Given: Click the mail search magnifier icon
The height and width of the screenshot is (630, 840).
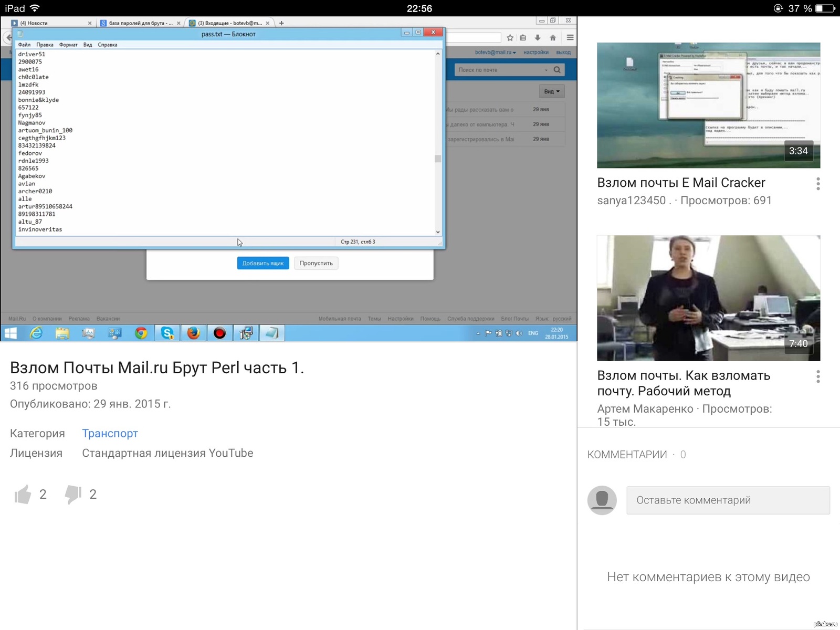Looking at the screenshot, I should pyautogui.click(x=557, y=70).
